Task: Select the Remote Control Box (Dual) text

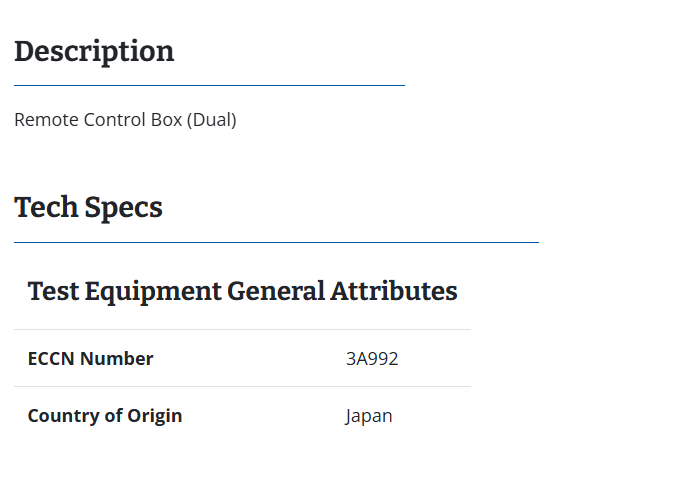Action: pos(125,120)
